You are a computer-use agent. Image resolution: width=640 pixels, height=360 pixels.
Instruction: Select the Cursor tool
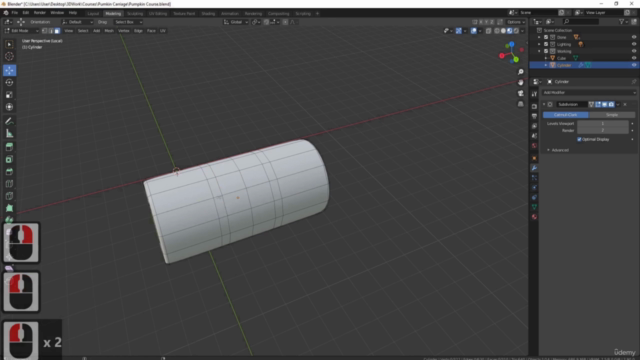9,56
